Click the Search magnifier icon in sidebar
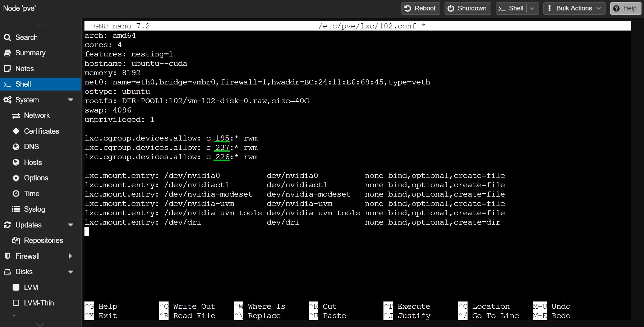 point(7,37)
